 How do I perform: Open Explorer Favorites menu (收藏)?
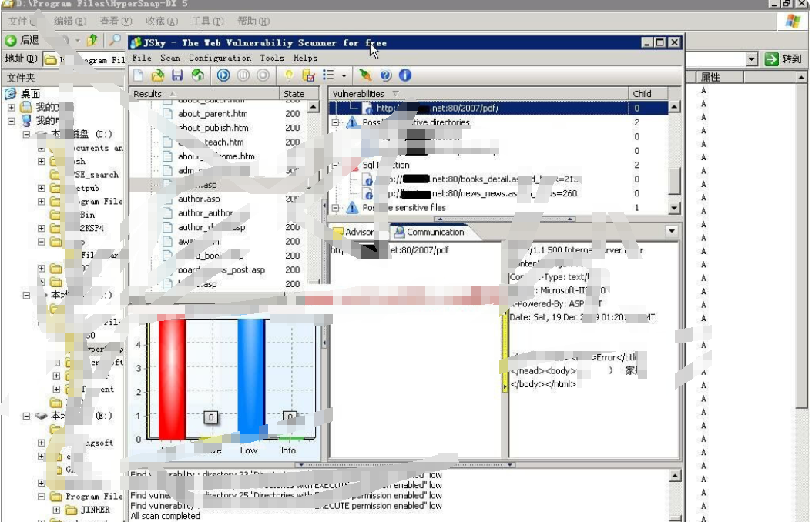162,22
